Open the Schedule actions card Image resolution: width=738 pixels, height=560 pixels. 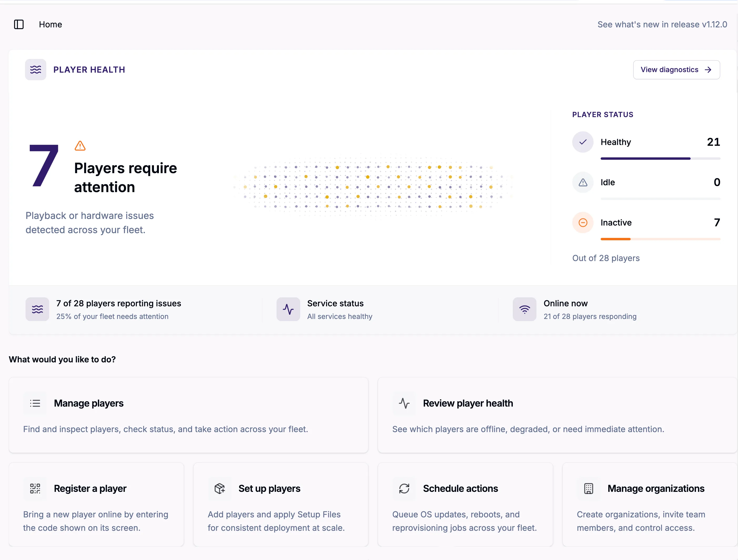coord(465,504)
